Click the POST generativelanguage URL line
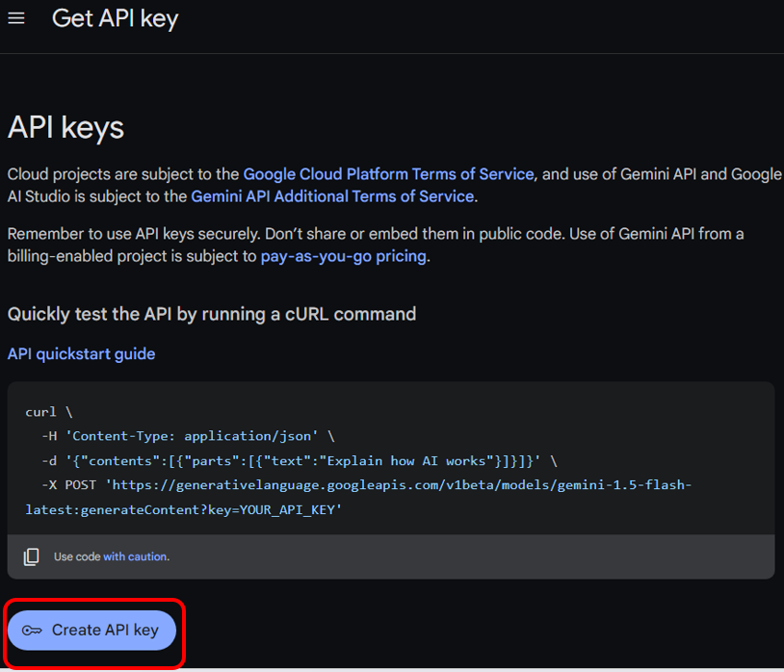The image size is (784, 672). (x=367, y=485)
